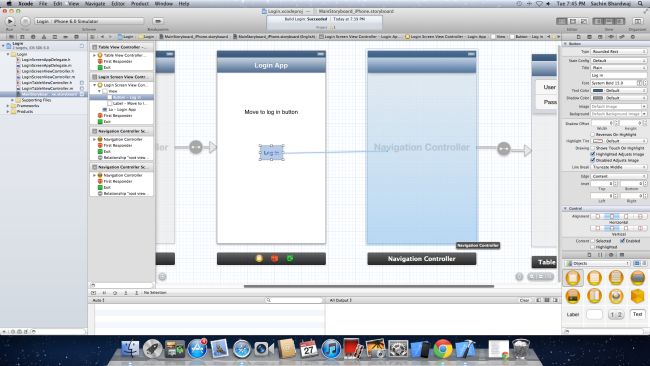
Task: Open the Objects library filter dropdown
Action: click(x=597, y=263)
